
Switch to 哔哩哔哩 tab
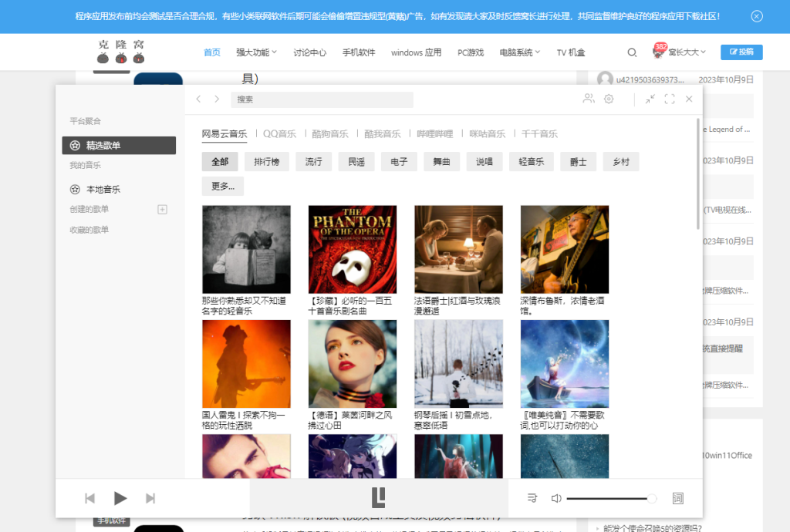click(x=435, y=134)
